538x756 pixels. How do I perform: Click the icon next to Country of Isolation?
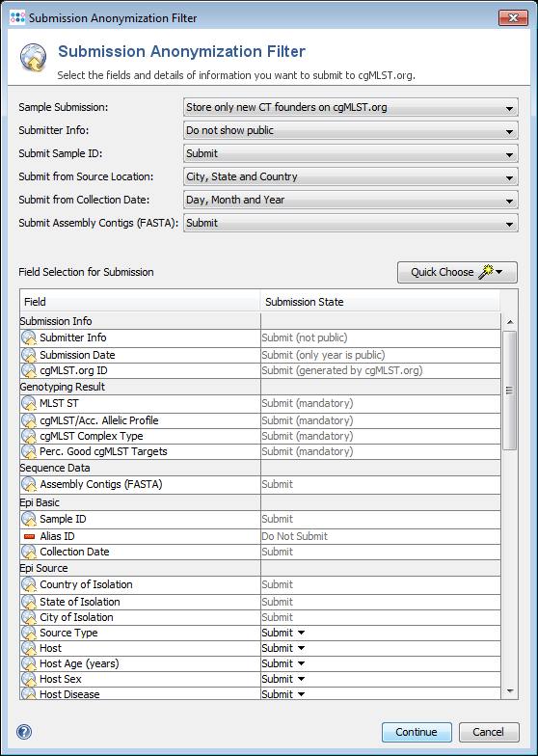(x=29, y=584)
